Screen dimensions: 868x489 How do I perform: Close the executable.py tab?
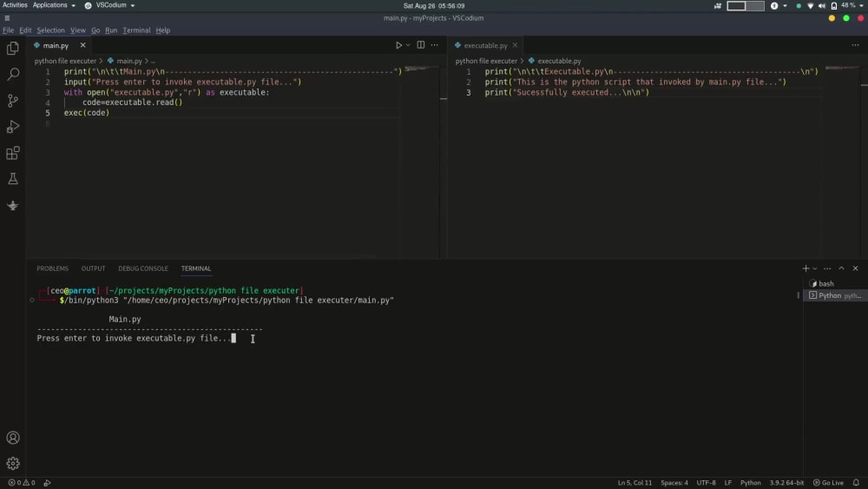515,45
